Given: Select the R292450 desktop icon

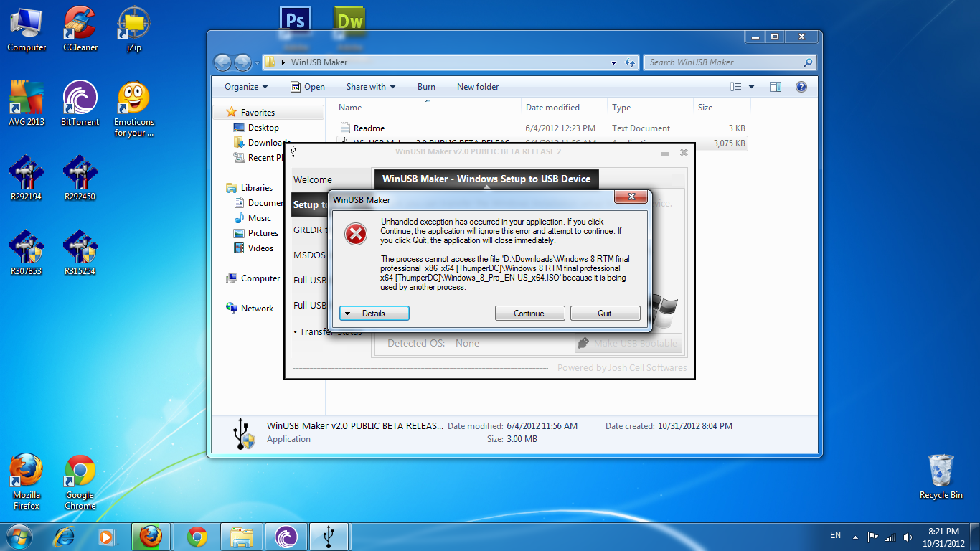Looking at the screenshot, I should tap(80, 178).
